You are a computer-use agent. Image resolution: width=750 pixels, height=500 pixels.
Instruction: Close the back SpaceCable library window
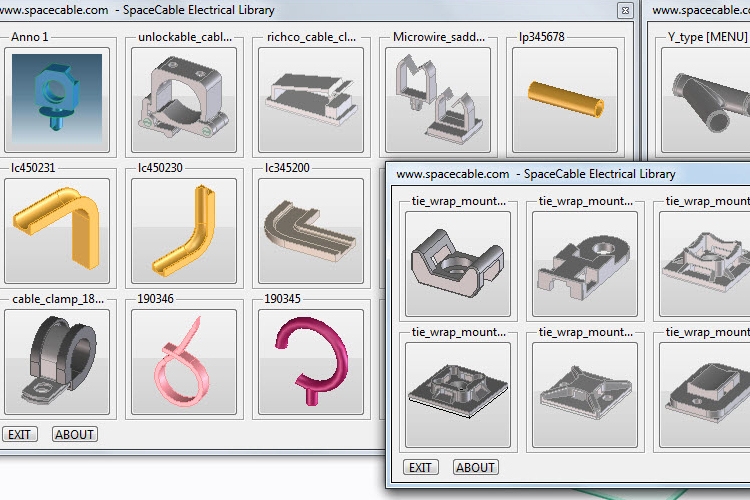[x=625, y=10]
